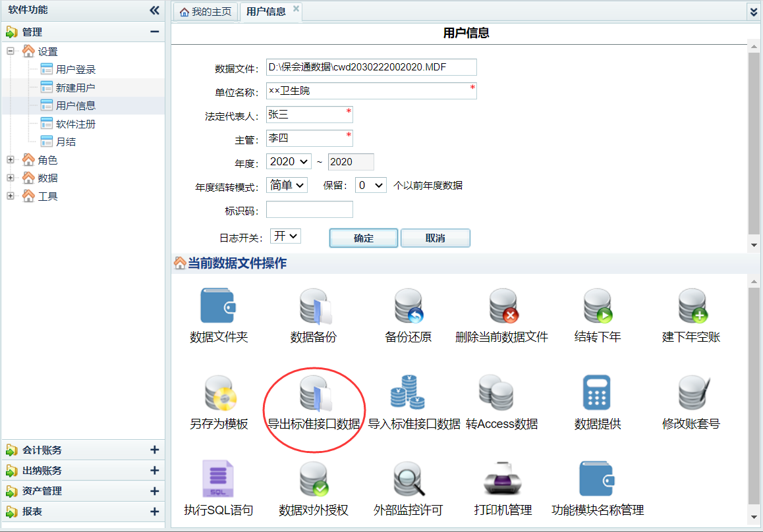Screen dimensions: 763x532
Task: Click the 确定 confirm button
Action: [363, 238]
